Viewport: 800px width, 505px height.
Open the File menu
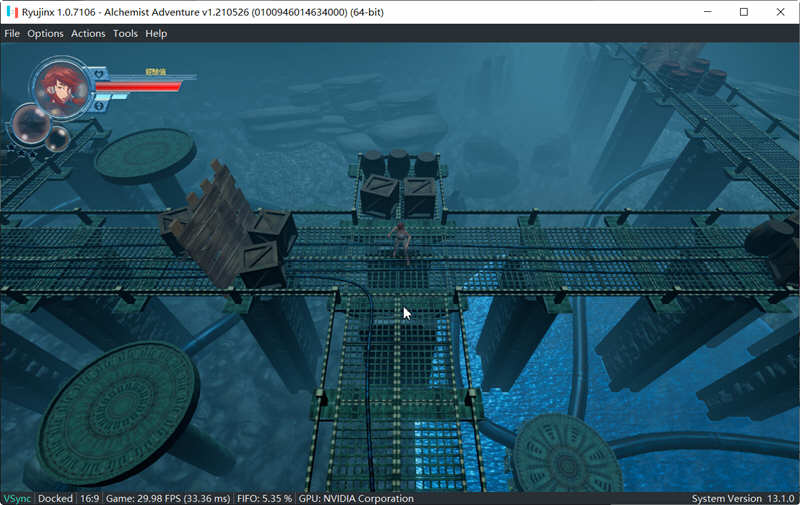(x=12, y=34)
